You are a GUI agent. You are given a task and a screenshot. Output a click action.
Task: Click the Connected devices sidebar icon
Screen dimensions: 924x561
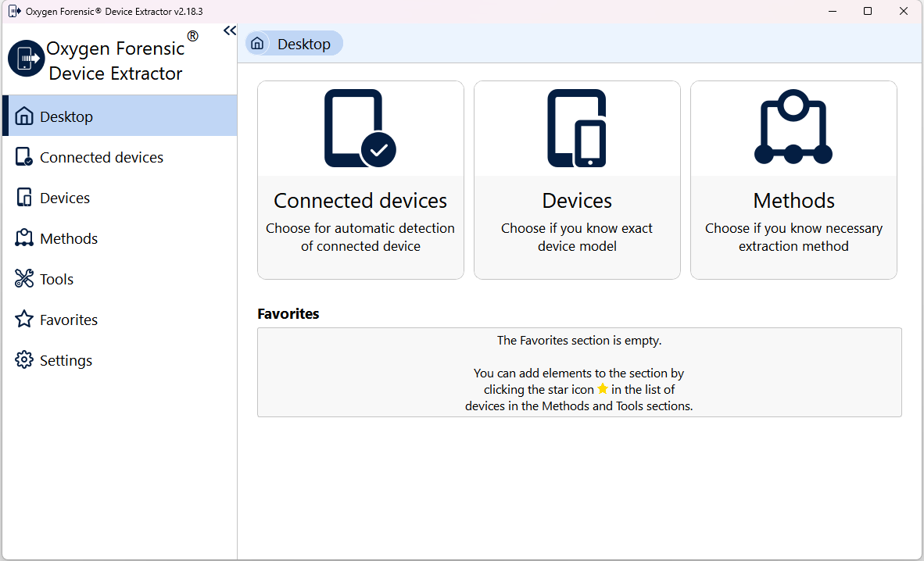[x=24, y=157]
